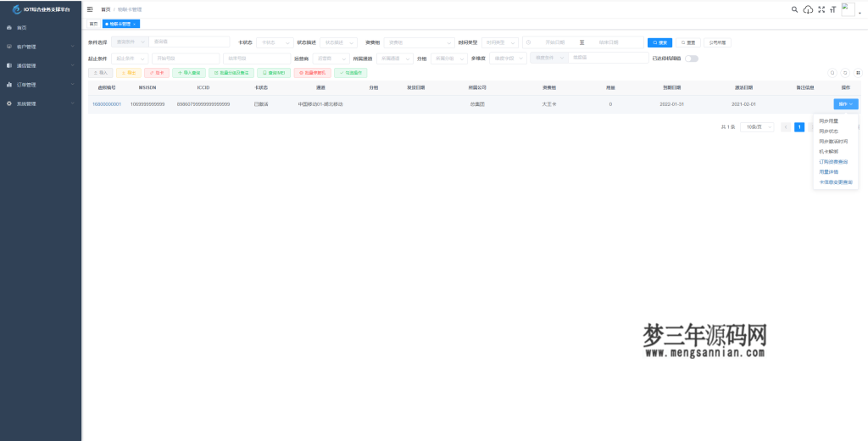The width and height of the screenshot is (868, 441).
Task: Open the 10条/页 page size dropdown
Action: [756, 126]
